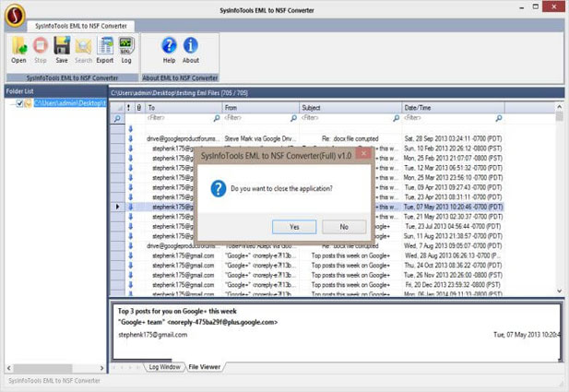Image resolution: width=569 pixels, height=392 pixels.
Task: Select the C:\Users\admin\Desktop tree folder
Action: (x=70, y=103)
